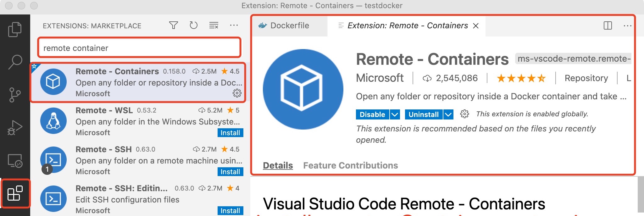Click the large Remote - Containers logo

(x=303, y=89)
